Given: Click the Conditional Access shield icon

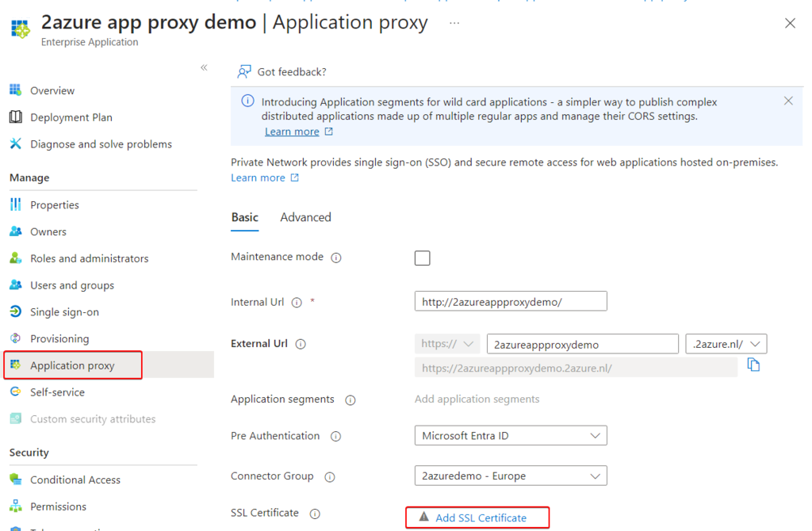Looking at the screenshot, I should 16,479.
